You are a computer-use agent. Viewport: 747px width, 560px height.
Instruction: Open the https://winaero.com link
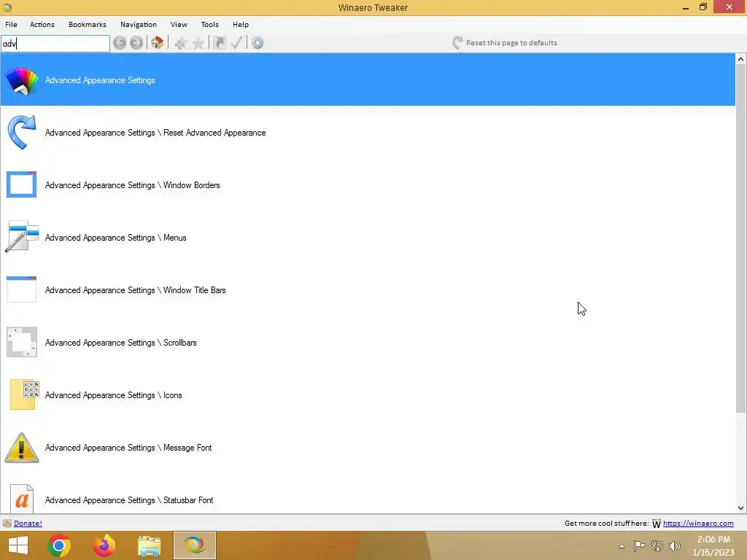click(x=698, y=524)
